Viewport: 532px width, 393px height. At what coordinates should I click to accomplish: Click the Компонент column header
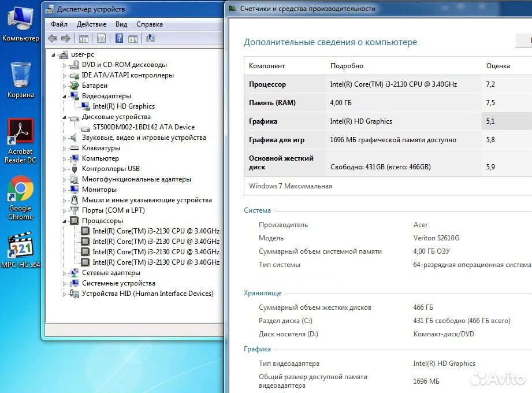click(x=267, y=66)
